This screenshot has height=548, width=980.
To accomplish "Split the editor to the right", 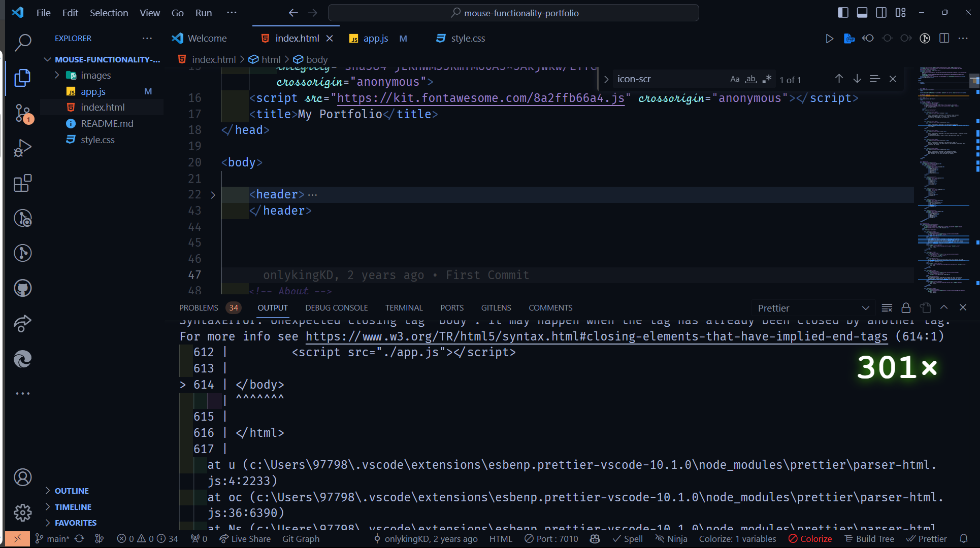I will pyautogui.click(x=944, y=38).
